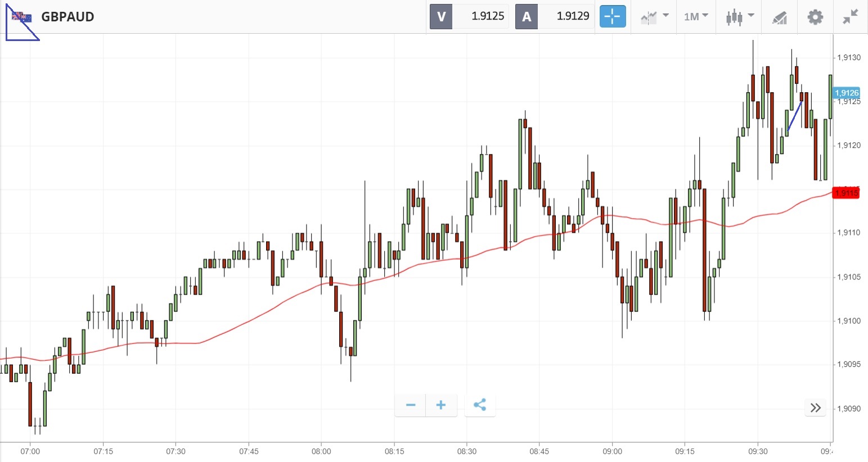Click the V sell label

[442, 17]
